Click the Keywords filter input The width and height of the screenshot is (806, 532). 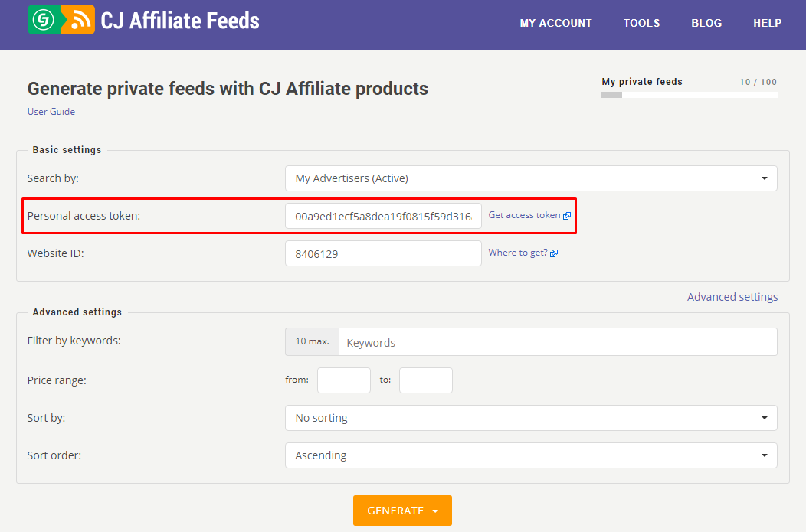tap(557, 342)
